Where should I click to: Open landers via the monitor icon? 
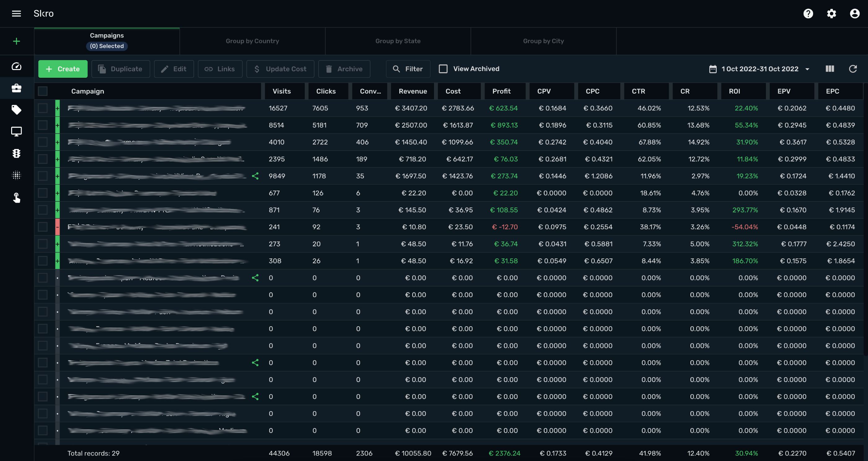pos(16,131)
